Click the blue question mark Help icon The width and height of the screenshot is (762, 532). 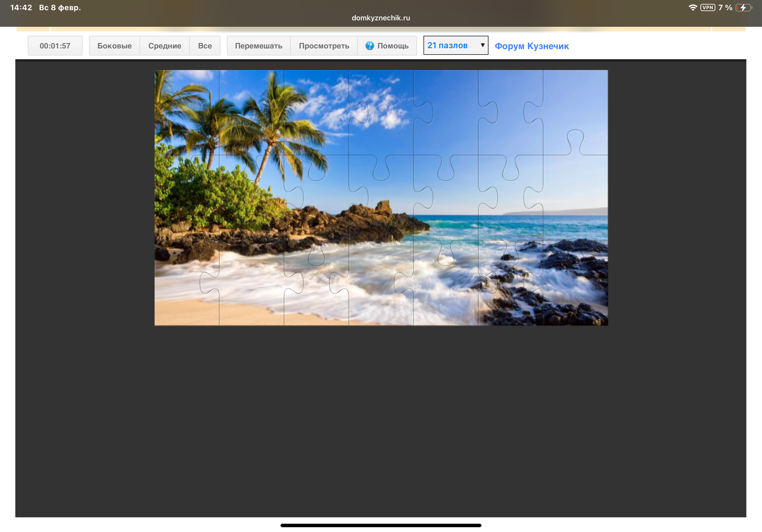coord(370,46)
